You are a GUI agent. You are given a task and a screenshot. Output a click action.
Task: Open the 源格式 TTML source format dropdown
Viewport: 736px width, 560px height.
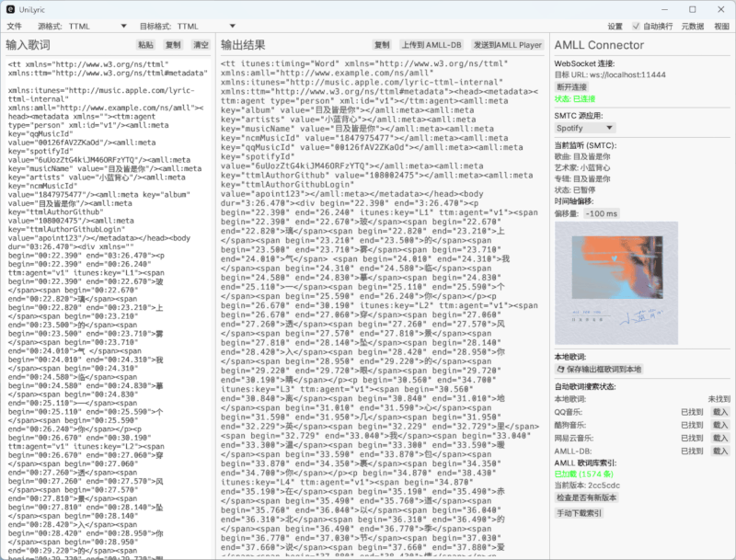point(97,27)
